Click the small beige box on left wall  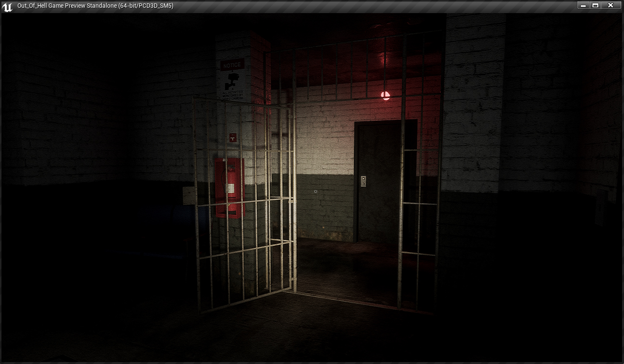coord(189,195)
